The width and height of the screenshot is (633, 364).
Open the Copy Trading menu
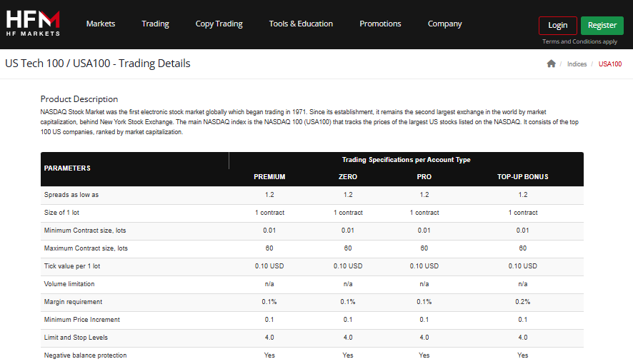tap(219, 24)
